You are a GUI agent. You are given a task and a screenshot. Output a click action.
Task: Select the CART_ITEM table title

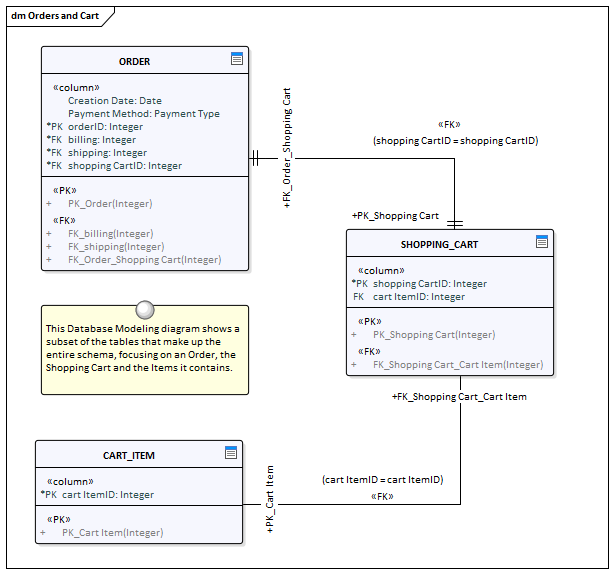pyautogui.click(x=129, y=455)
